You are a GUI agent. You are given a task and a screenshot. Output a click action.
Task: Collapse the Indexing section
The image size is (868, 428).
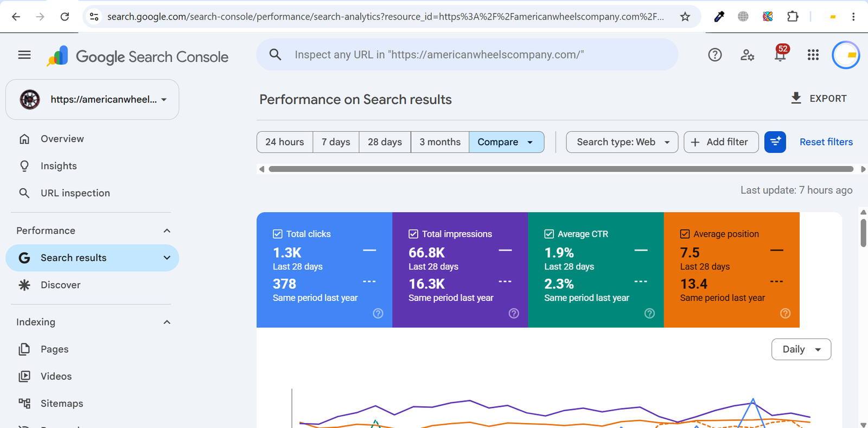click(x=167, y=322)
